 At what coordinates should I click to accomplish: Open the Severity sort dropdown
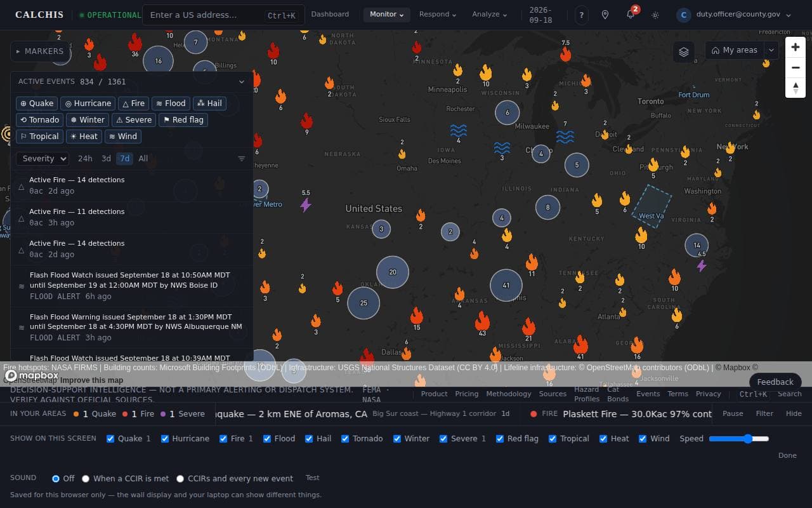[43, 159]
